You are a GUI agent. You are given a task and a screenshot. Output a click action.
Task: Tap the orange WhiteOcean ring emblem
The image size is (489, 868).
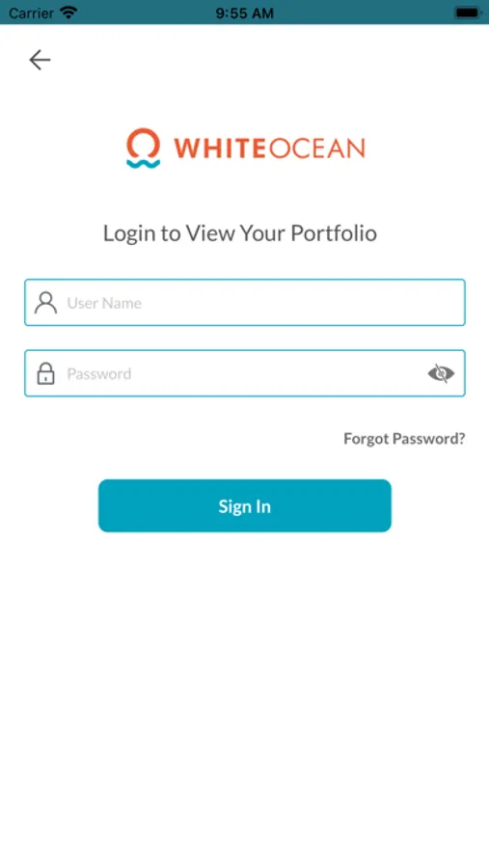(144, 143)
